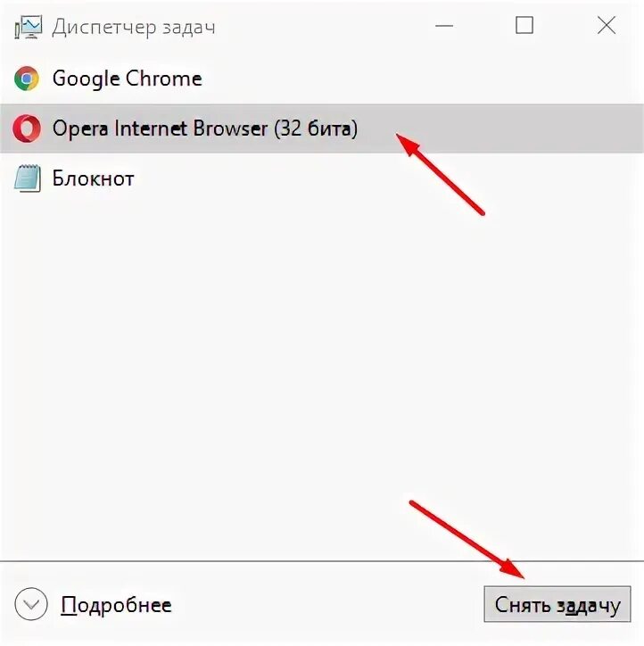End the selected task with Снять задачу
The width and height of the screenshot is (644, 646).
(x=557, y=604)
